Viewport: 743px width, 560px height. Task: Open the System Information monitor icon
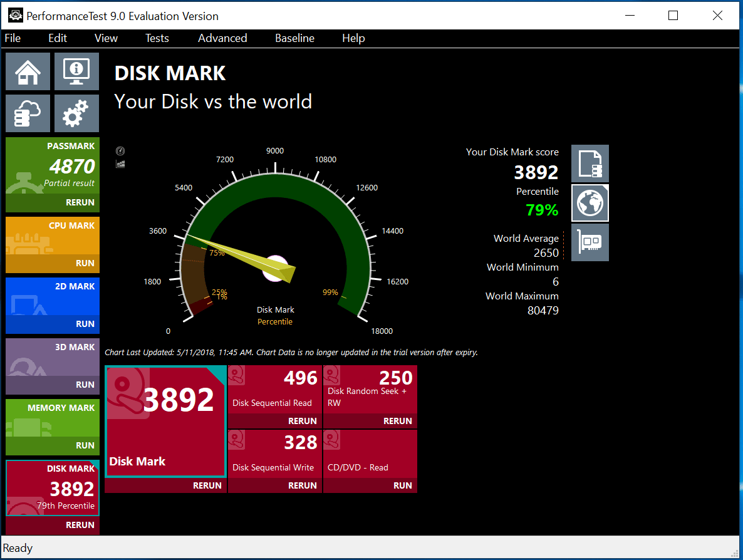point(76,72)
